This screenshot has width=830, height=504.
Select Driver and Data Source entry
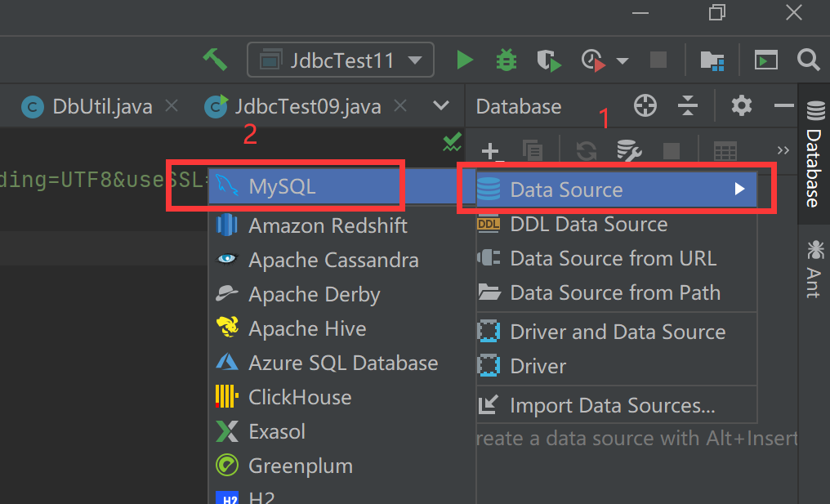[x=617, y=332]
